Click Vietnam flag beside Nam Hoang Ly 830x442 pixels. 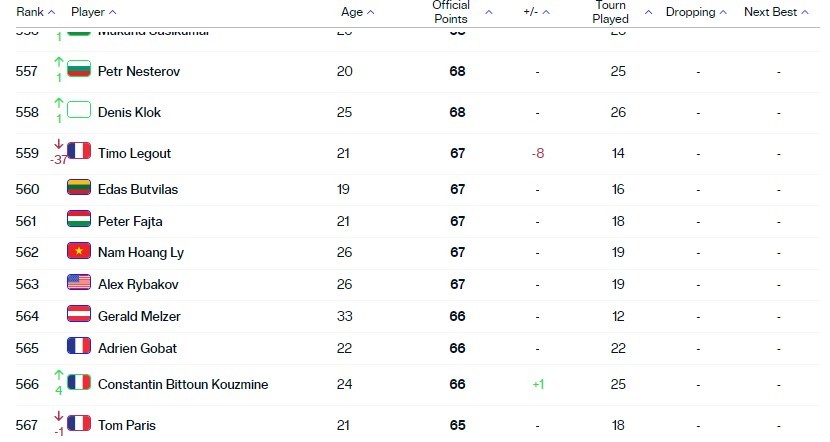79,251
